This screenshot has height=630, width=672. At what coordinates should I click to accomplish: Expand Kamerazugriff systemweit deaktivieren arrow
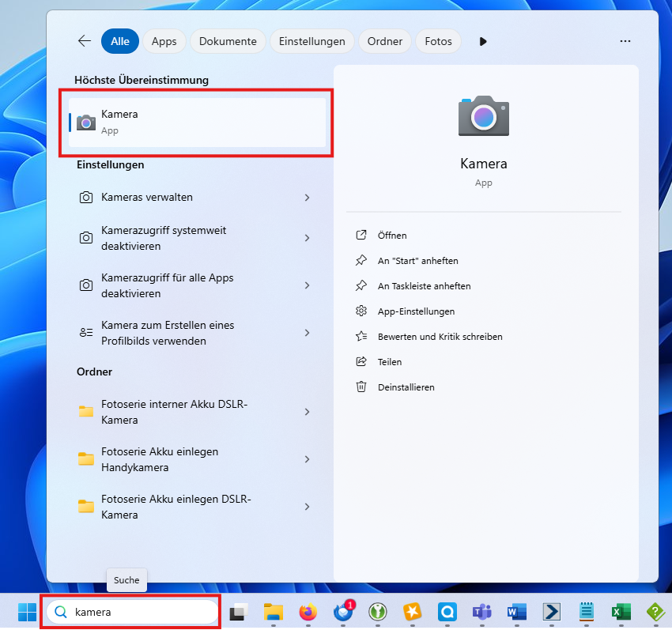click(307, 238)
